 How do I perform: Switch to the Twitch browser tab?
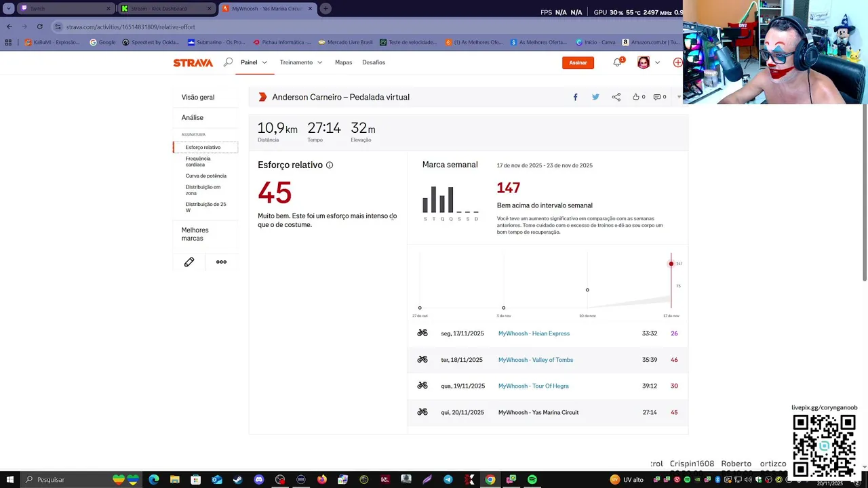click(x=66, y=8)
